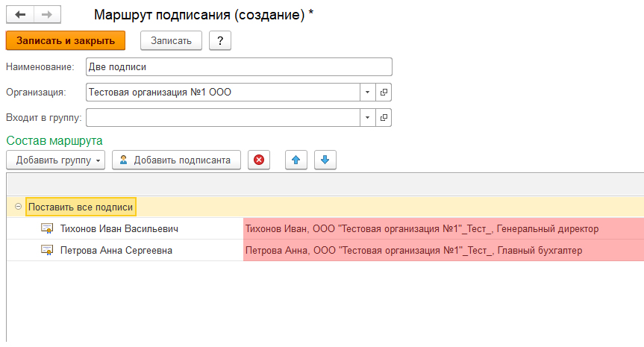Screen dimensions: 644x347
Task: Collapse the Поставить все подписи group
Action: [x=18, y=207]
